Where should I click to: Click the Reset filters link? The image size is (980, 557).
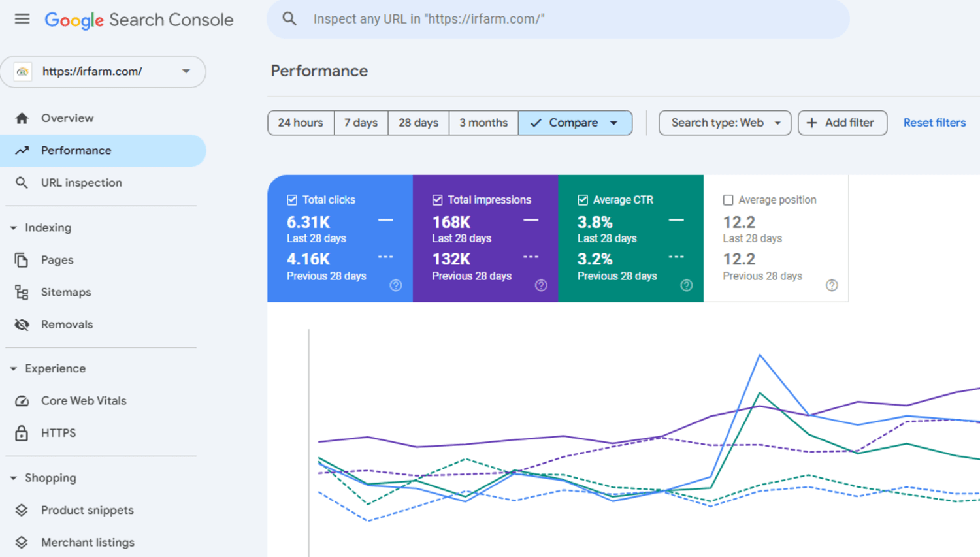click(934, 123)
